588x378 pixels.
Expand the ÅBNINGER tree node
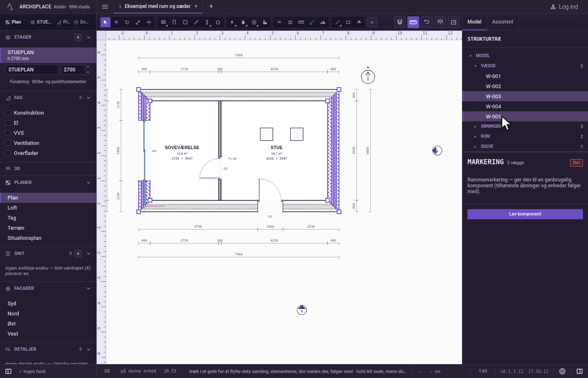(x=475, y=126)
